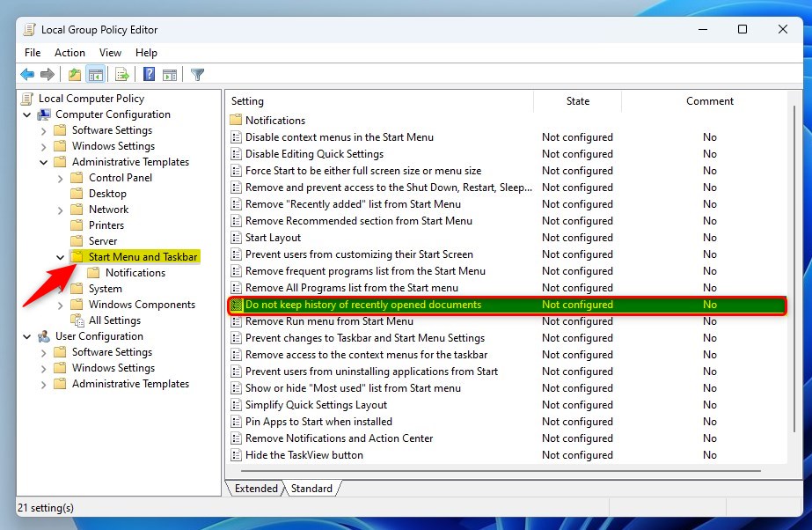Click the Back arrow toolbar icon
Screen dimensions: 812x530
tap(27, 75)
